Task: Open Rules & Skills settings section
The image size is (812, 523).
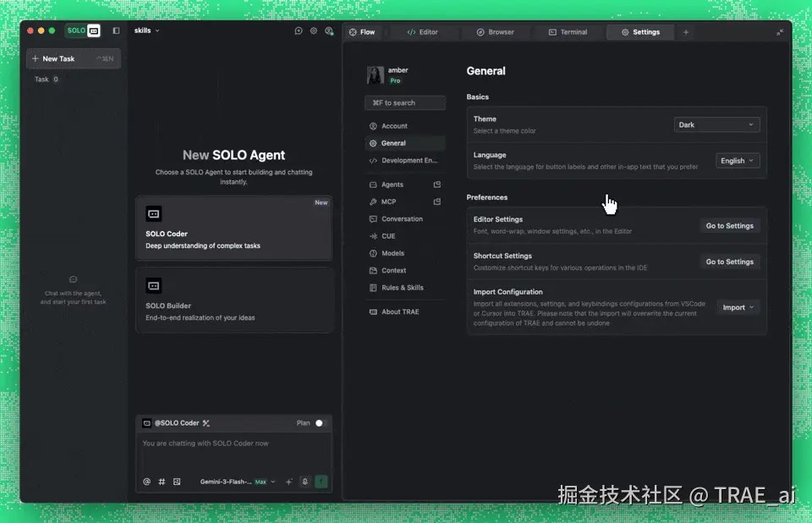Action: pos(405,288)
